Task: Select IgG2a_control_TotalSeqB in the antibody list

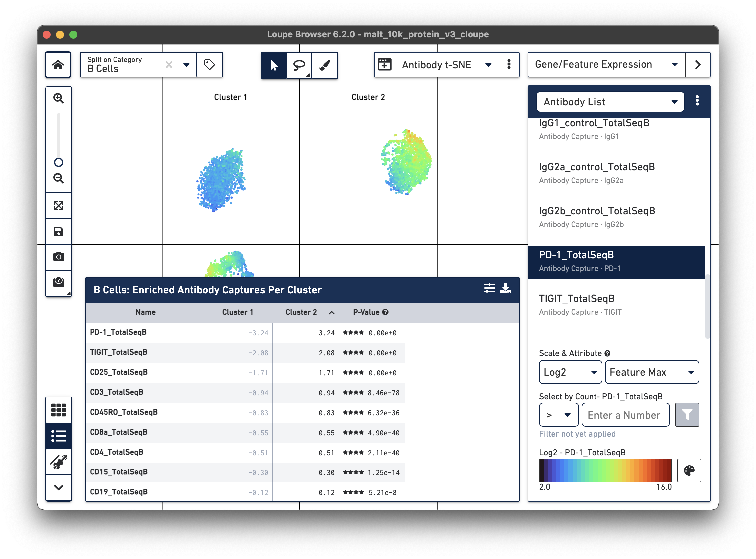Action: tap(616, 174)
